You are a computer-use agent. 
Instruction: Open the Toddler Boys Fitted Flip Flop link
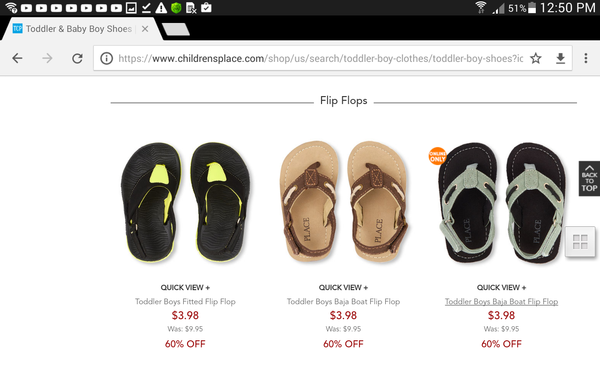(185, 302)
